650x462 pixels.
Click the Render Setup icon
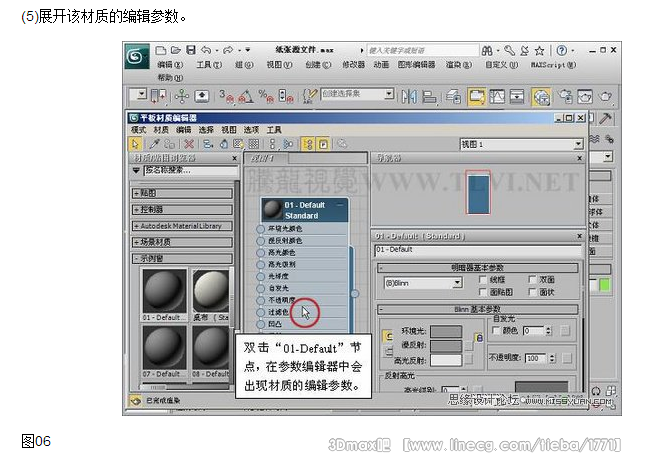pyautogui.click(x=565, y=97)
